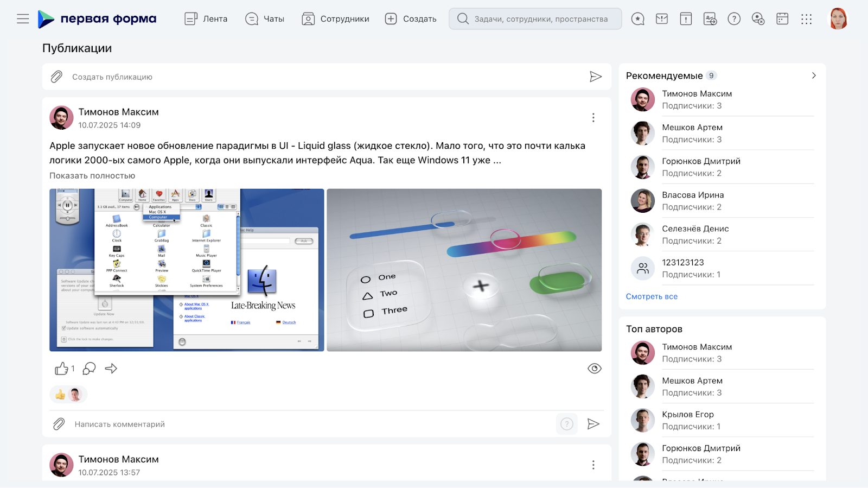Viewport: 868px width, 488px height.
Task: Open the Создать menu
Action: tap(411, 19)
